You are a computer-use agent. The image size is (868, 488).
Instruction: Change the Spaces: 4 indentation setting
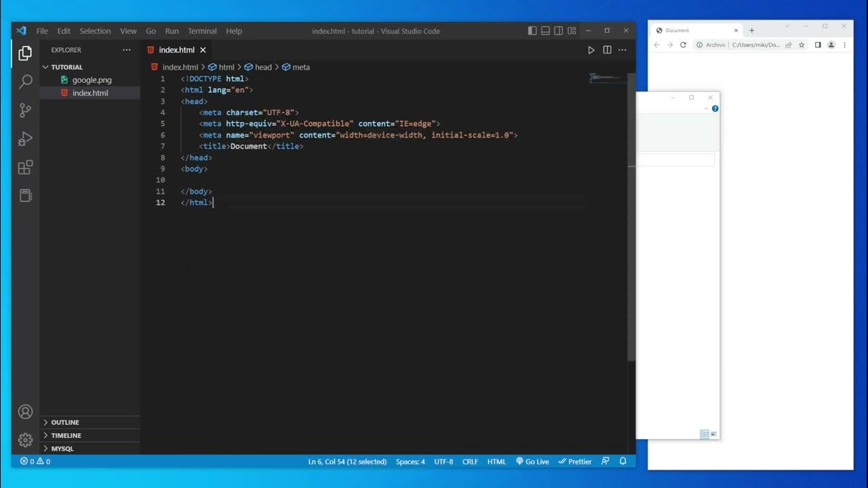pos(410,462)
